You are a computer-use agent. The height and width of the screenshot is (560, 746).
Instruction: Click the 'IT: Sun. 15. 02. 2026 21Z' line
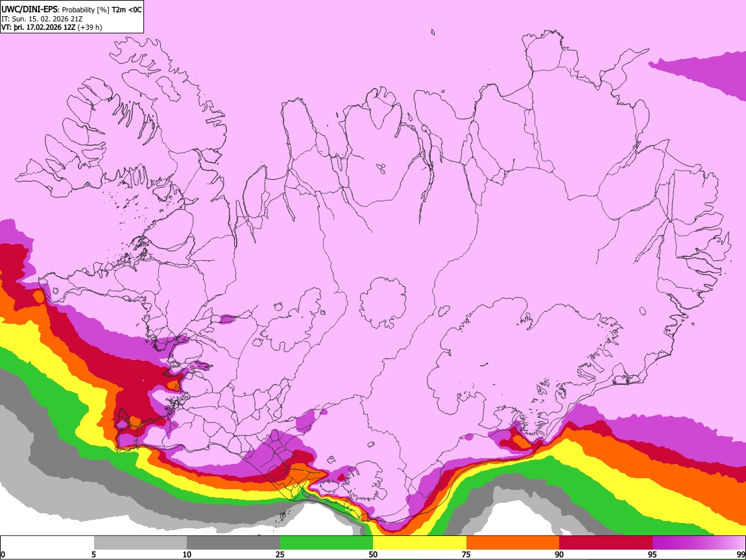point(42,19)
